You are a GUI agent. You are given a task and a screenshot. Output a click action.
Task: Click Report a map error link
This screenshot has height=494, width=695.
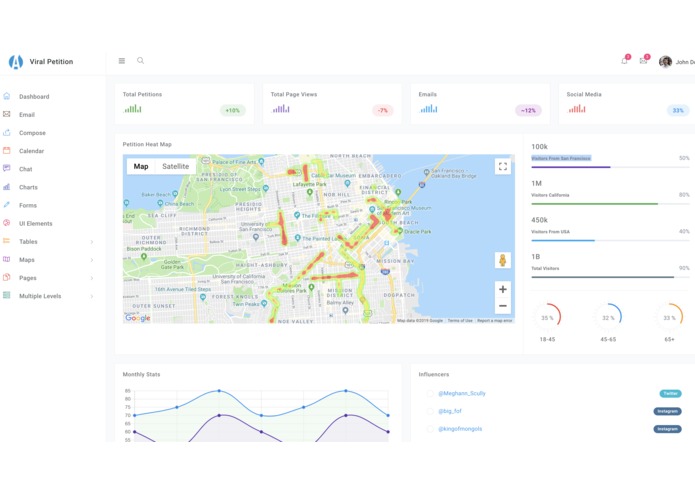coord(495,320)
